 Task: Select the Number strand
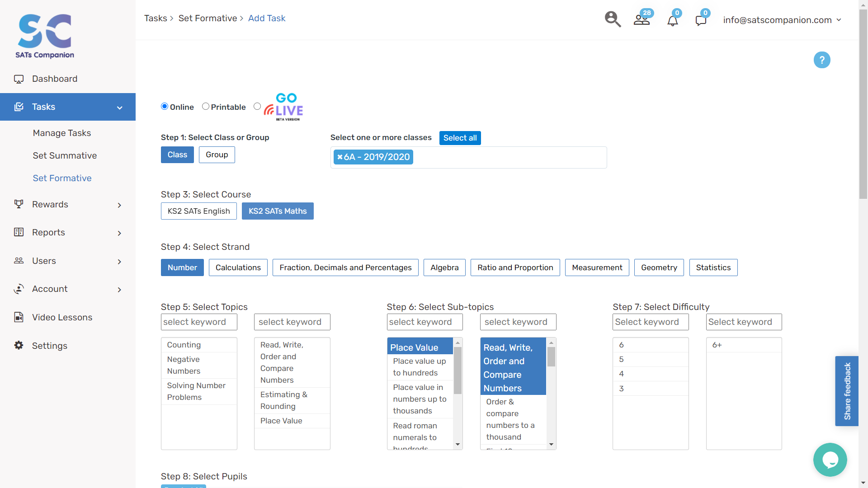click(182, 267)
